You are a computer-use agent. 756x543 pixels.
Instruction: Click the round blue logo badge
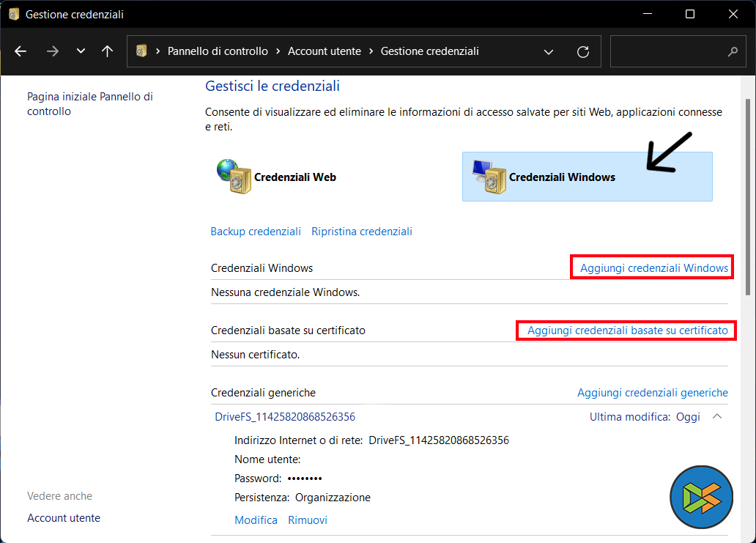701,496
